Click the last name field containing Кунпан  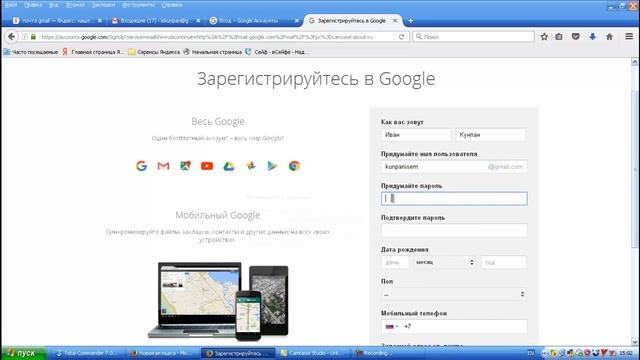pyautogui.click(x=491, y=135)
